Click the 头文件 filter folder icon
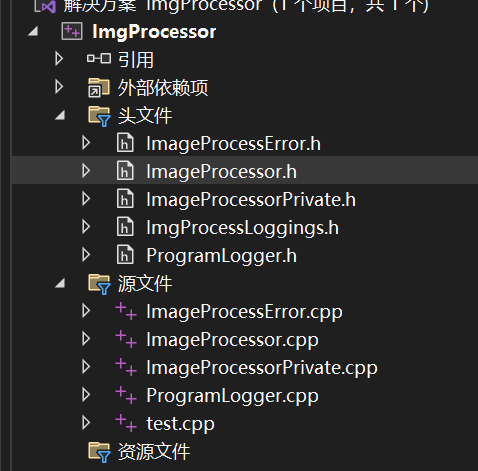This screenshot has height=471, width=478. 99,116
